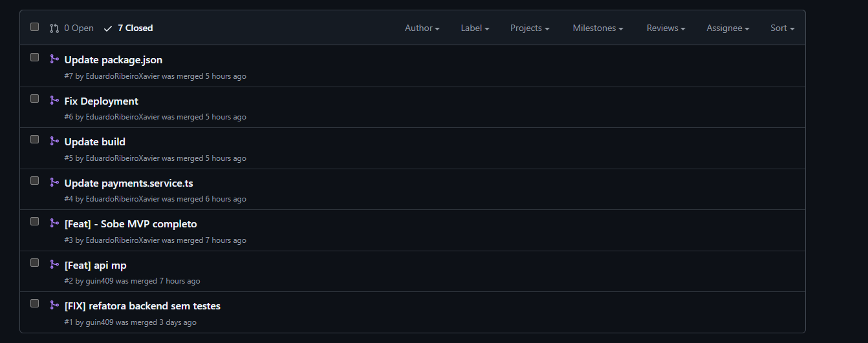Tick the select-all checkbox in the header
Viewport: 868px width, 343px height.
coord(35,27)
